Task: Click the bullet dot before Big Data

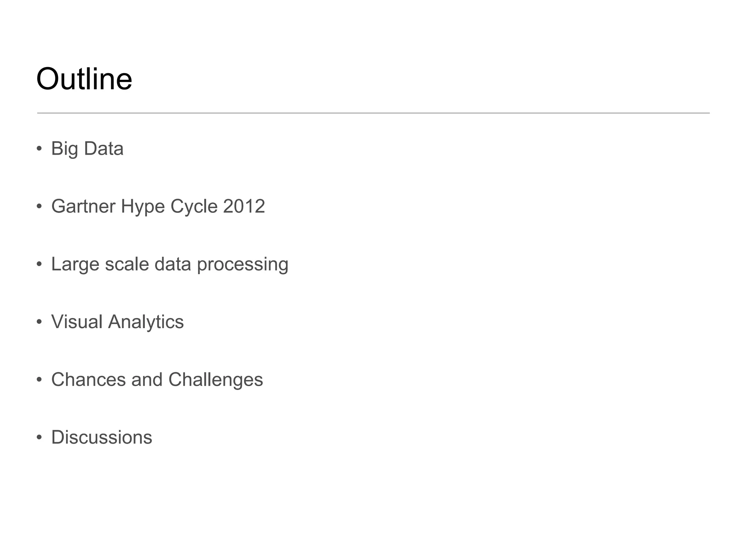Action: [x=39, y=149]
